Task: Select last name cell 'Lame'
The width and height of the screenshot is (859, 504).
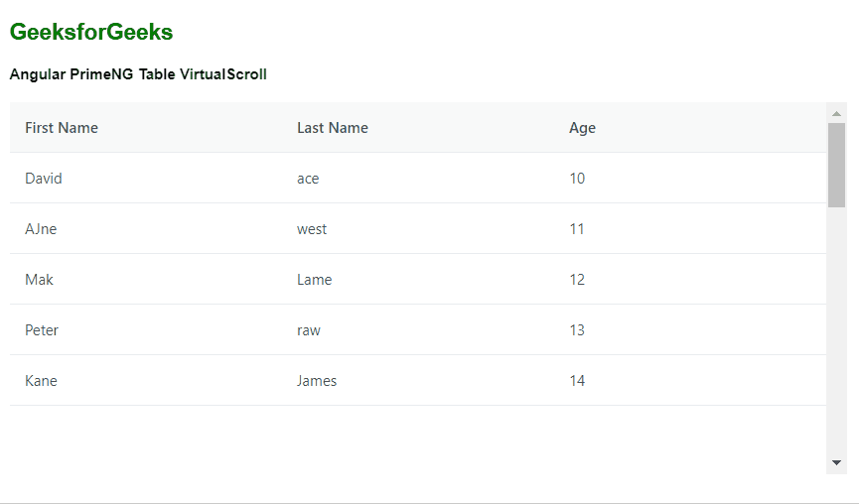Action: pos(314,280)
